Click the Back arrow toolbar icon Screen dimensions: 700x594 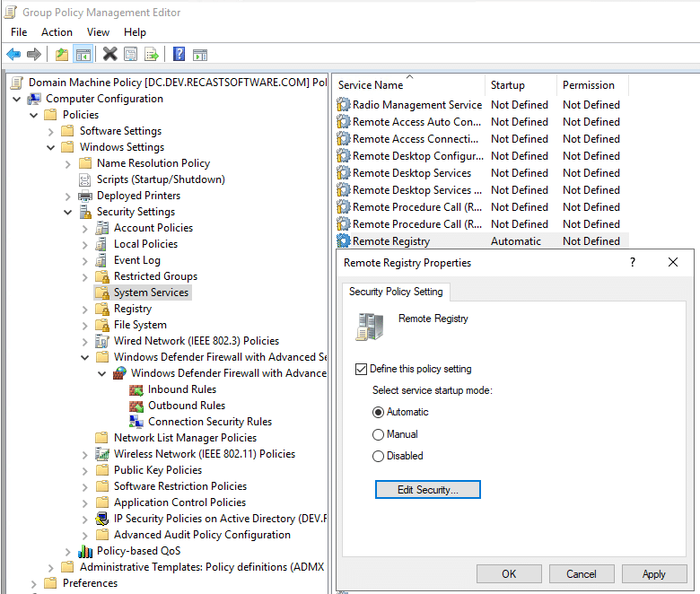[x=13, y=54]
